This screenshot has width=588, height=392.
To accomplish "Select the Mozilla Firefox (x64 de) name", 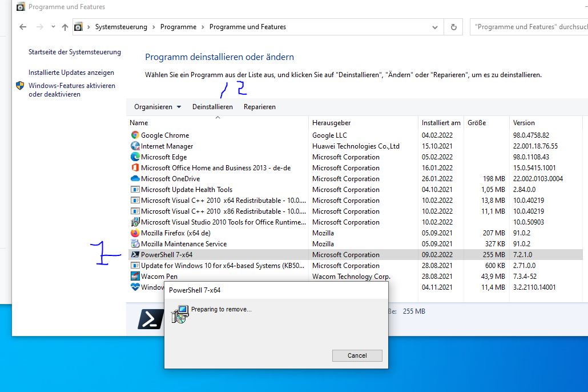I will (x=175, y=233).
